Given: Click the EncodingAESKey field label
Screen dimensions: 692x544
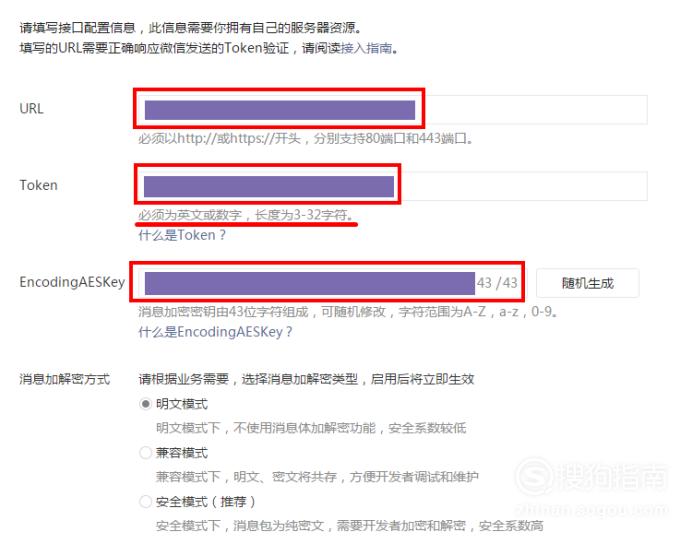Looking at the screenshot, I should click(72, 282).
